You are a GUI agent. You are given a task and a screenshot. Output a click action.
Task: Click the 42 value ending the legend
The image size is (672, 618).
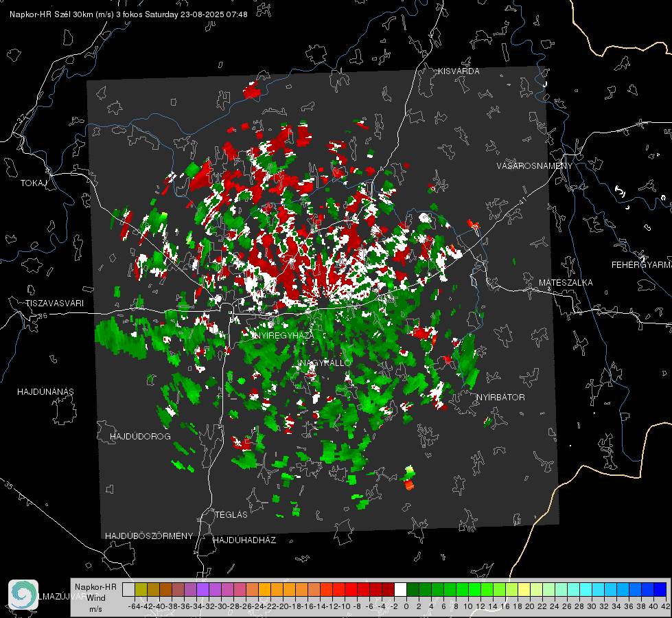point(665,606)
